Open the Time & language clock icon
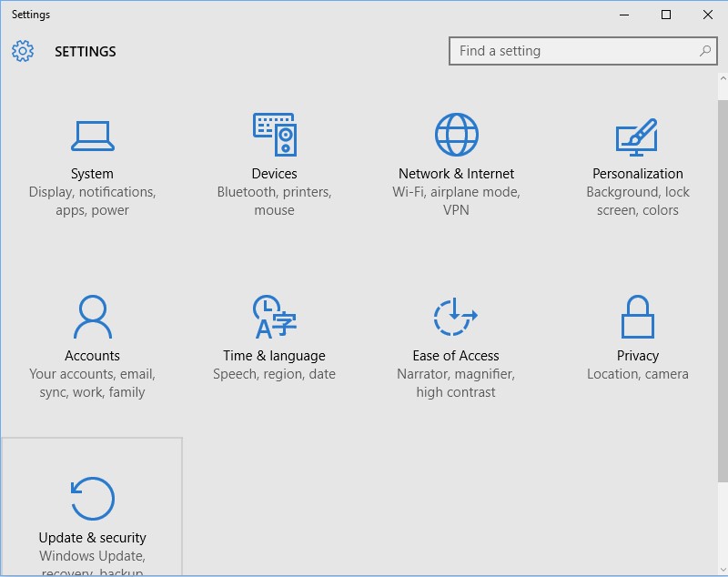This screenshot has width=728, height=577. [275, 317]
